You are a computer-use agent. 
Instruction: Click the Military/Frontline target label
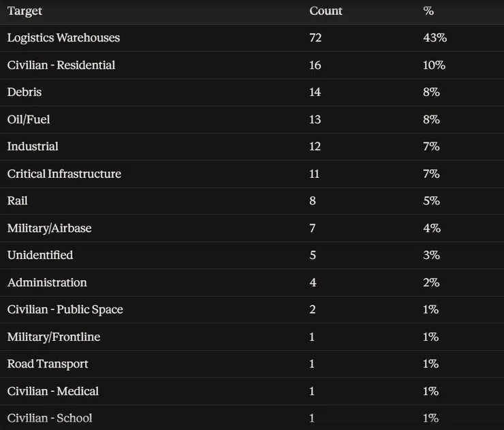[54, 337]
